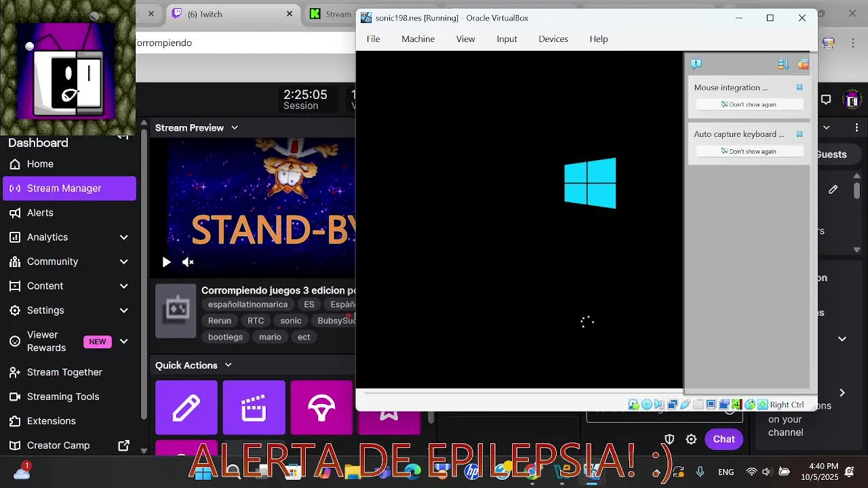
Task: Click notification sort order icon in VirtualBox
Action: 783,64
